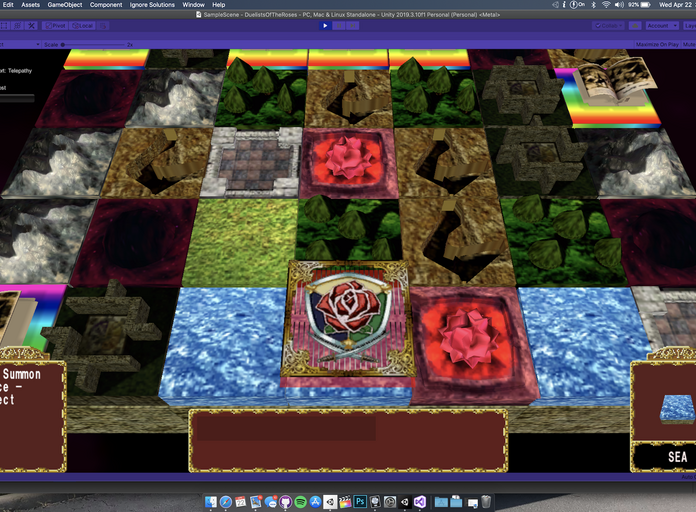This screenshot has height=512, width=696.
Task: Open the Edit menu
Action: 8,5
